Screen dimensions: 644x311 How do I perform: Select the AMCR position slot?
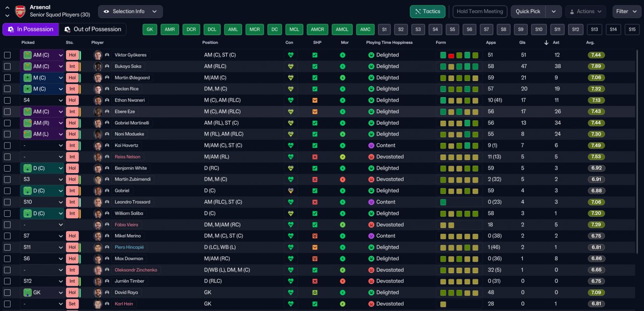317,30
